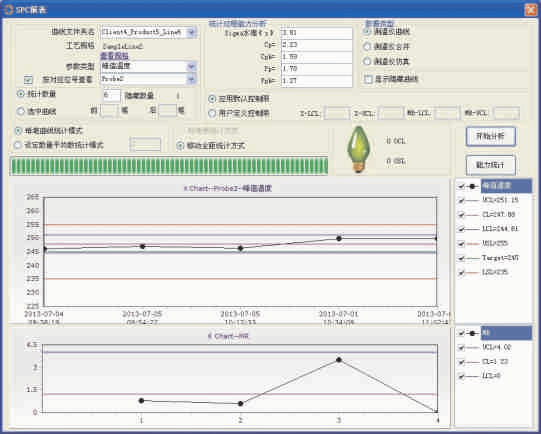Select the 选中曲线 radio button
This screenshot has width=541, height=434.
21,111
